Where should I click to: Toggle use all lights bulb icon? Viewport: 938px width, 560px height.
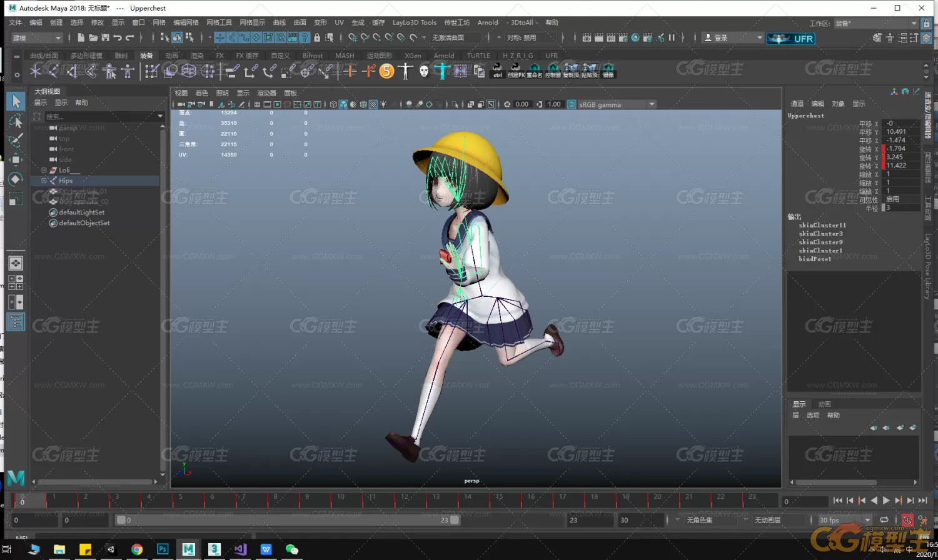(383, 104)
